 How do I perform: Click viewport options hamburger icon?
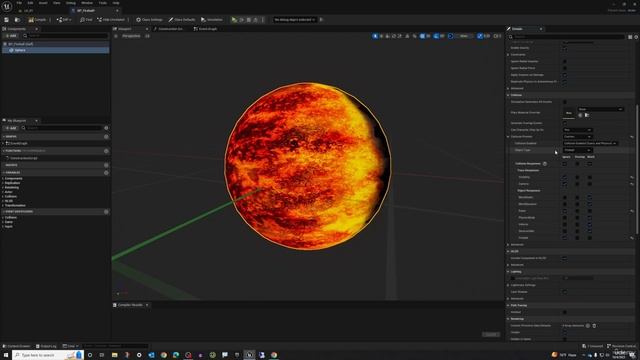tap(116, 36)
